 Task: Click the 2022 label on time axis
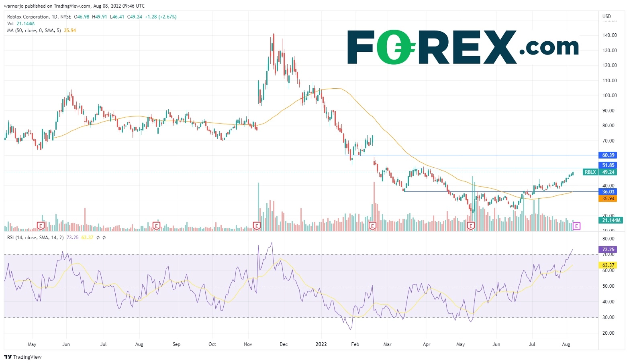(321, 344)
